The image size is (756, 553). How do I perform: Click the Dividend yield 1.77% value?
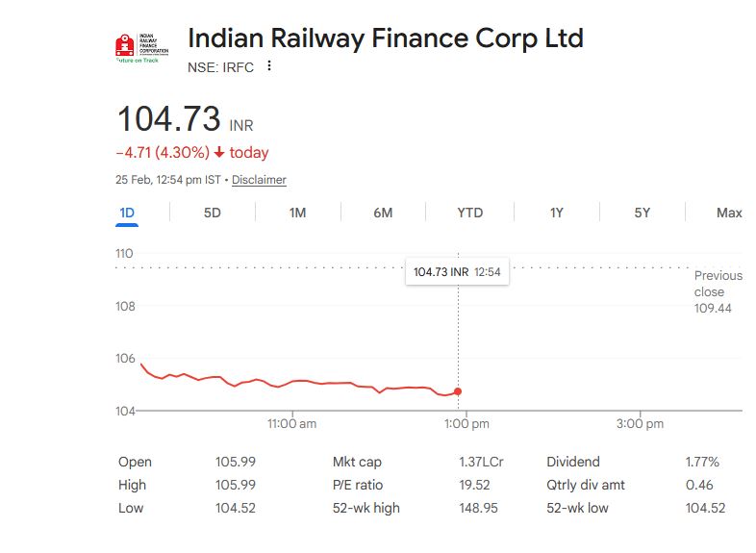point(701,462)
